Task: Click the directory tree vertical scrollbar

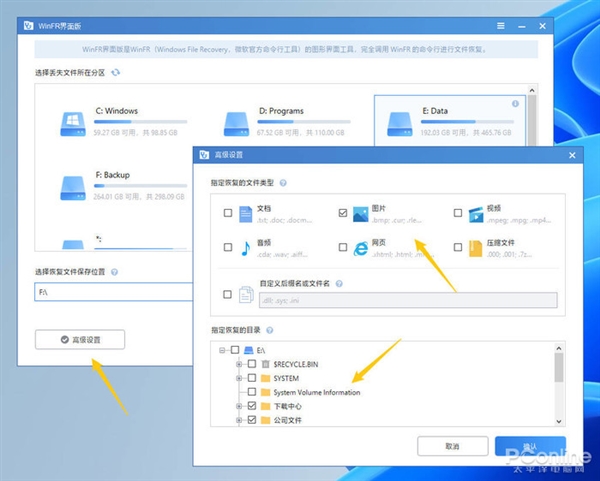Action: [x=559, y=385]
